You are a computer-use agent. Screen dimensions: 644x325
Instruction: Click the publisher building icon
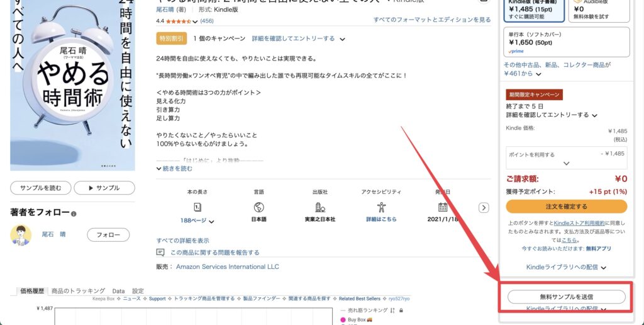coord(320,207)
